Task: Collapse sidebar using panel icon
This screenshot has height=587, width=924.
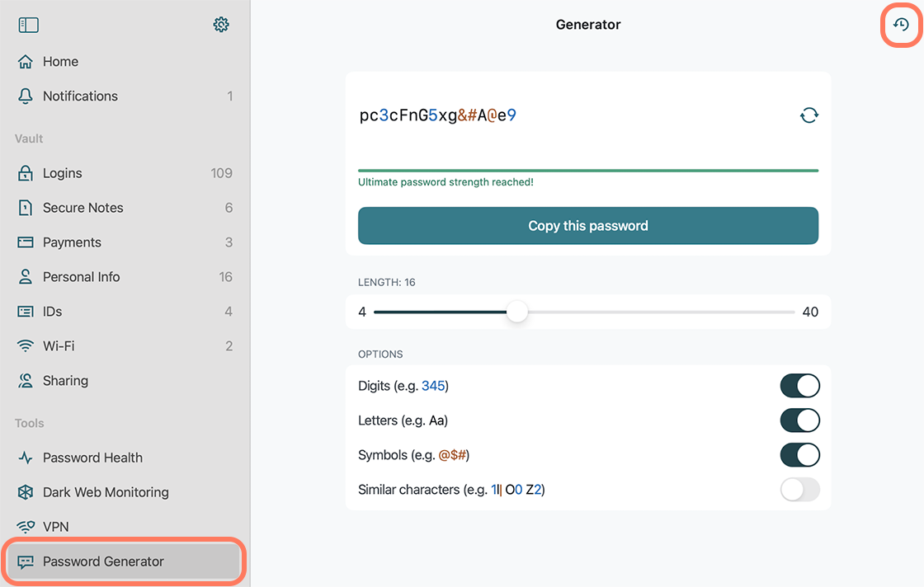Action: [x=29, y=25]
